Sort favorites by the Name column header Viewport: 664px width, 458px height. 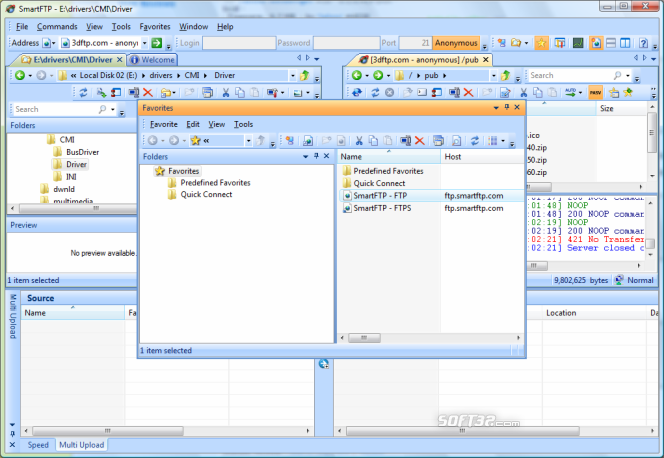(389, 157)
